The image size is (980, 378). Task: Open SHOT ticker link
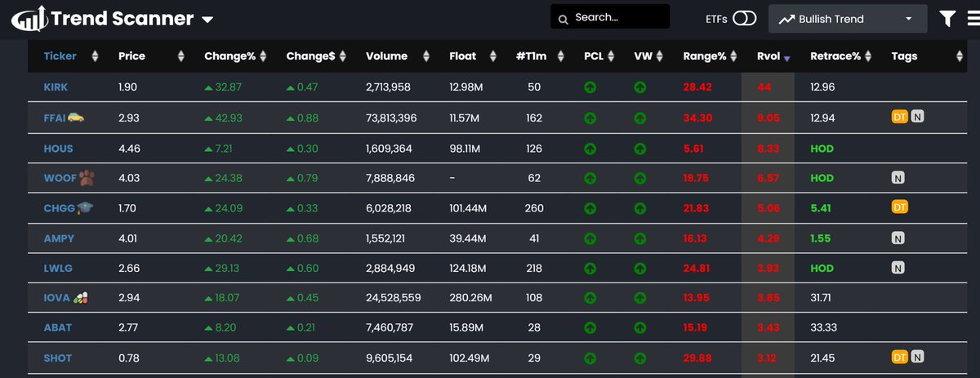pos(58,358)
